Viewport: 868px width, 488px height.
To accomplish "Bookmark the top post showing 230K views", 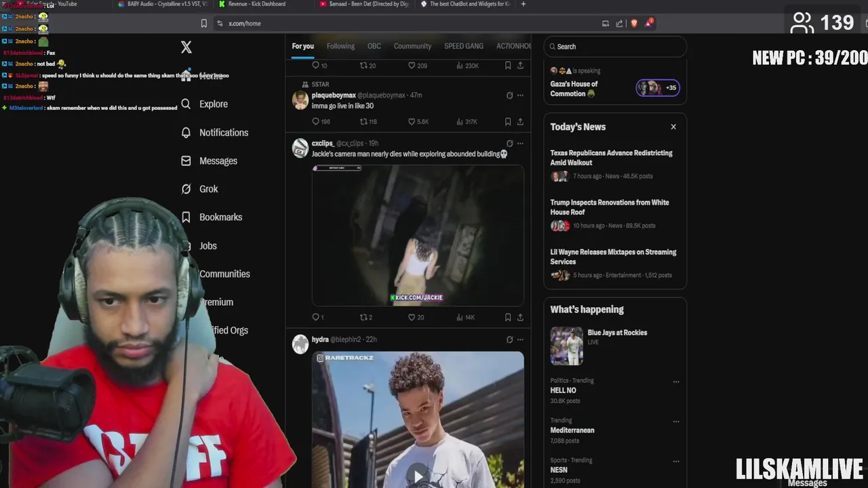I will pyautogui.click(x=508, y=66).
